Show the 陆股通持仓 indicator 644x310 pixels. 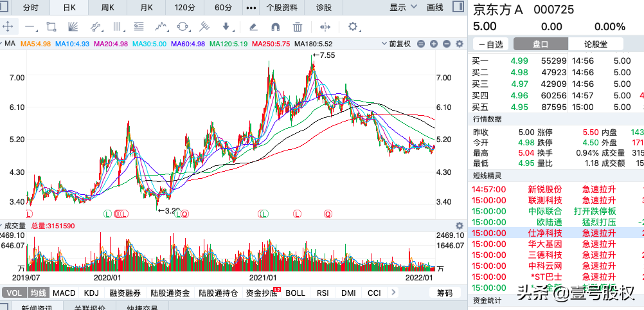[218, 293]
